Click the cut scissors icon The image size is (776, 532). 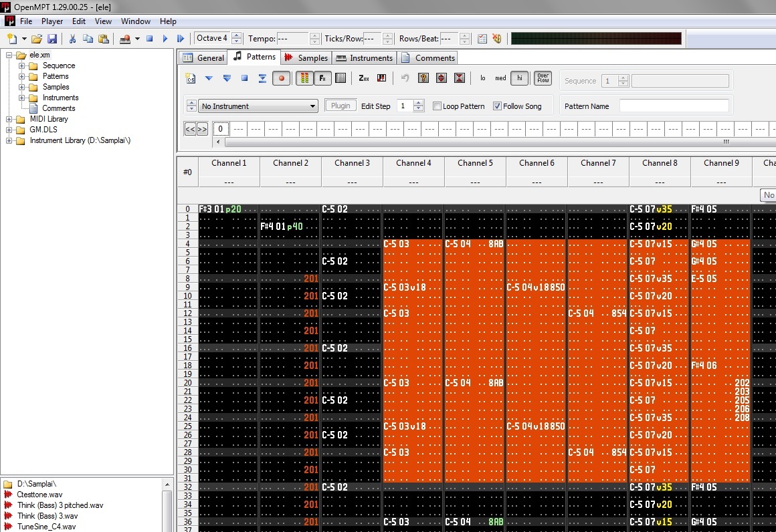coord(72,39)
